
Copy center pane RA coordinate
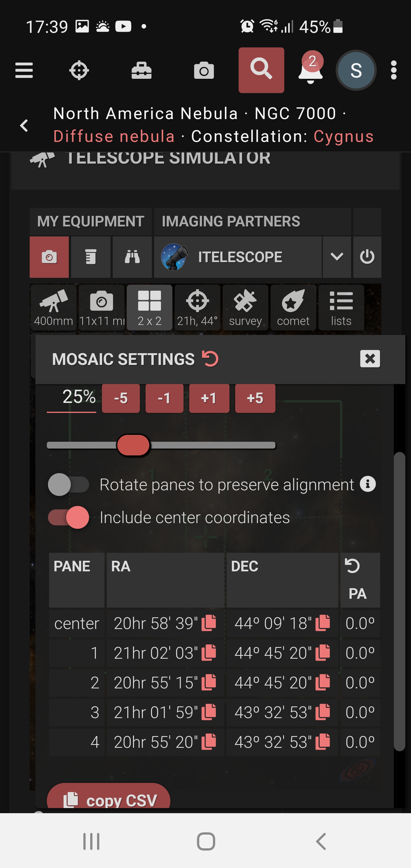tap(209, 623)
